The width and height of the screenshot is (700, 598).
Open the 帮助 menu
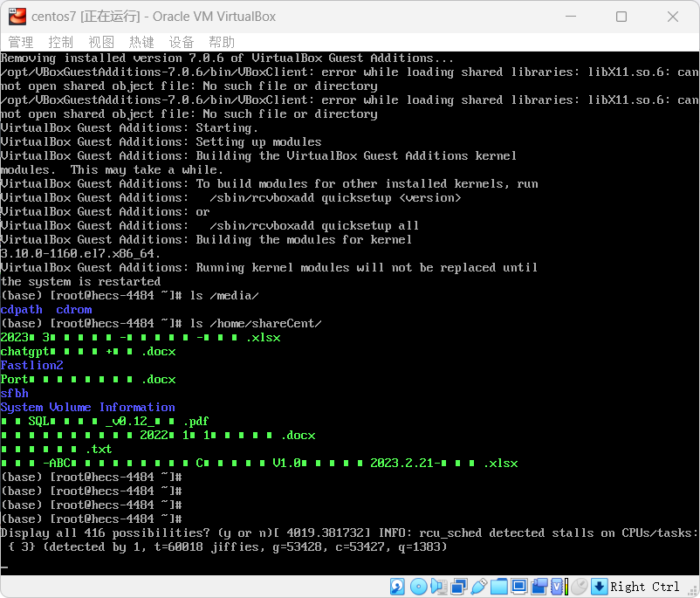pos(222,42)
